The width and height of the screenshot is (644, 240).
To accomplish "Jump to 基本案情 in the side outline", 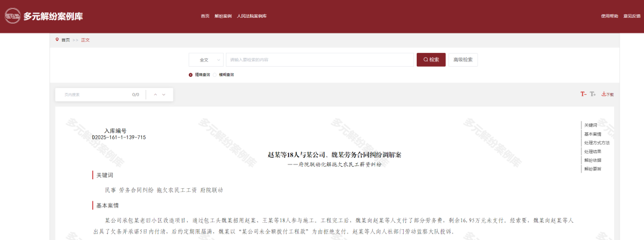I will pyautogui.click(x=593, y=134).
